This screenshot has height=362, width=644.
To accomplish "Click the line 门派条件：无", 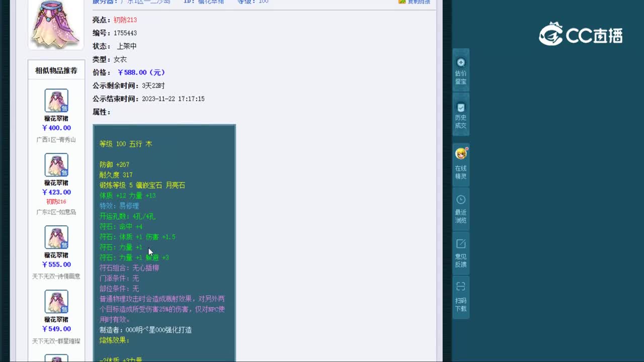I will (119, 278).
